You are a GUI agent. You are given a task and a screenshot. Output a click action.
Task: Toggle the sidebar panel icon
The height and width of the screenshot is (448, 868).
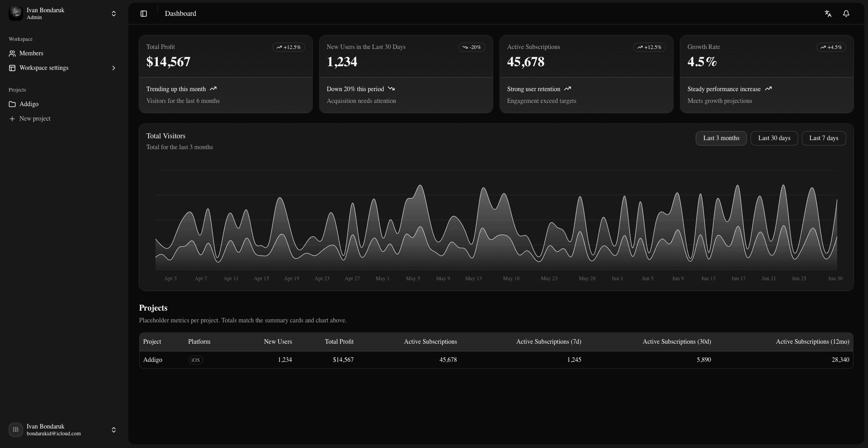click(x=144, y=14)
